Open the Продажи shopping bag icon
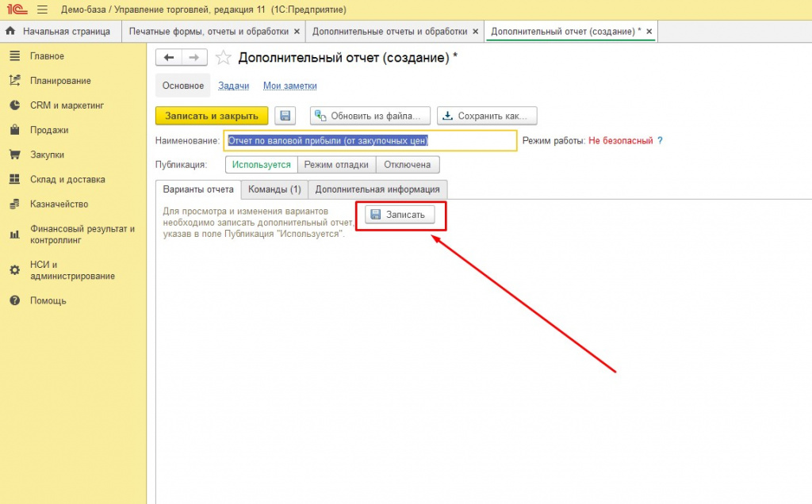Screen dimensions: 812x504 click(14, 130)
